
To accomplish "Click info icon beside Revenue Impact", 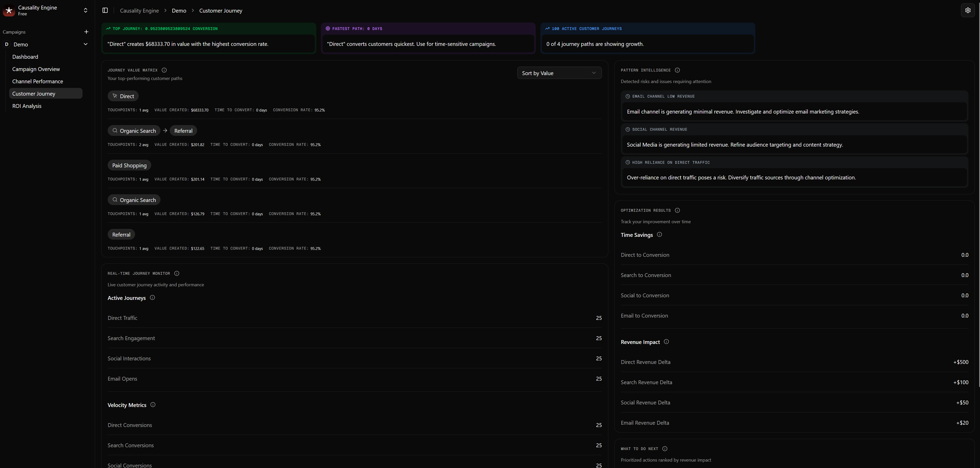I will (666, 342).
